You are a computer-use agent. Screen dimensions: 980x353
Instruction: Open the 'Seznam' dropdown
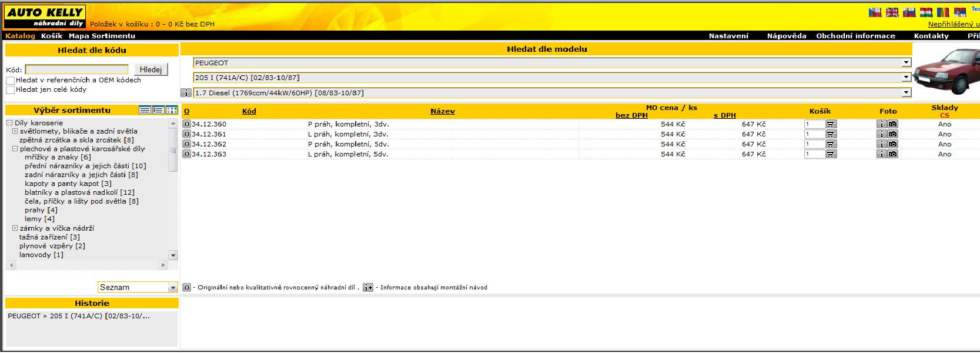point(172,288)
